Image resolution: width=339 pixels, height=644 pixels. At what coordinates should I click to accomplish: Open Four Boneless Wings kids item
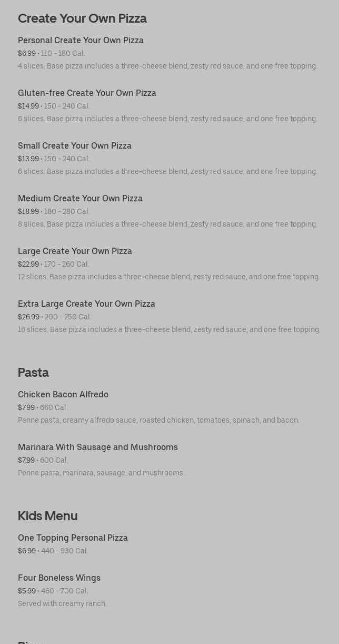click(59, 578)
